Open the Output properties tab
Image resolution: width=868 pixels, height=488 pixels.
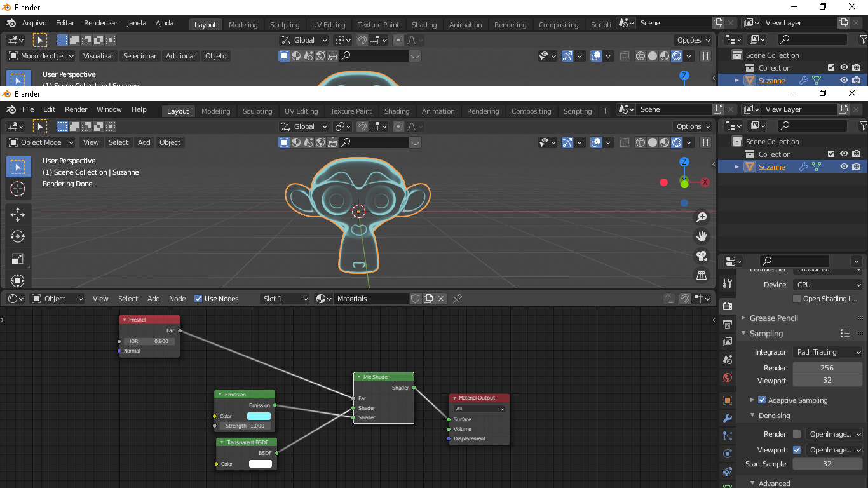pyautogui.click(x=728, y=324)
